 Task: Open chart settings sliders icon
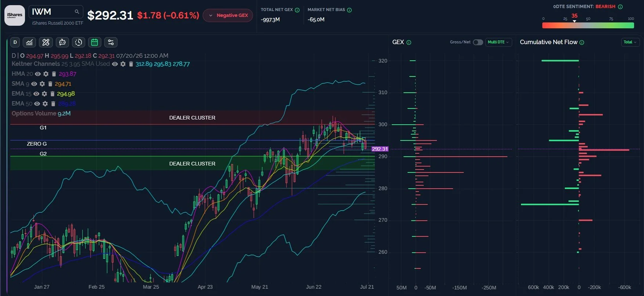tap(111, 42)
